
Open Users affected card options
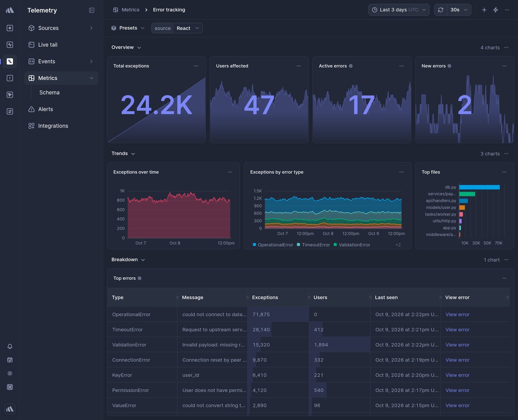(299, 66)
